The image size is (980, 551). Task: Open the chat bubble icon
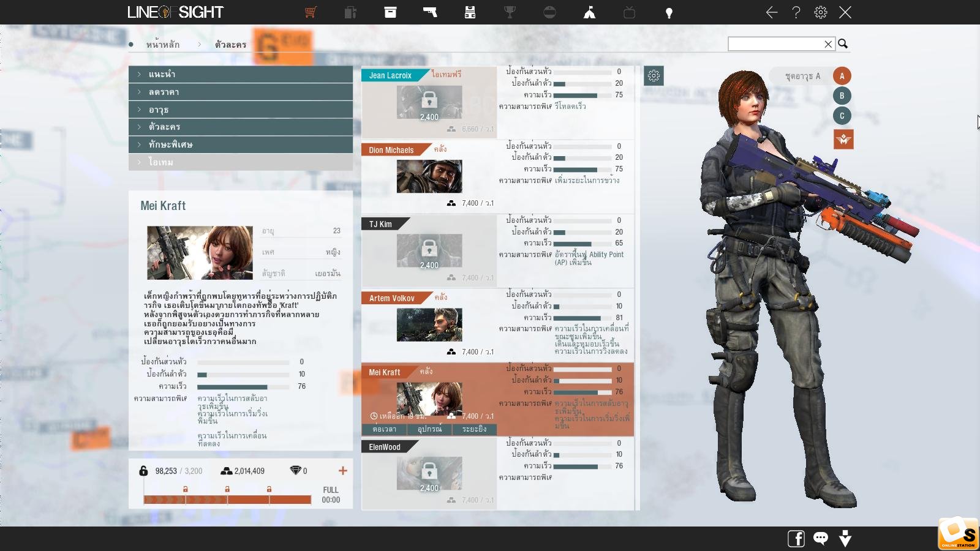[821, 538]
